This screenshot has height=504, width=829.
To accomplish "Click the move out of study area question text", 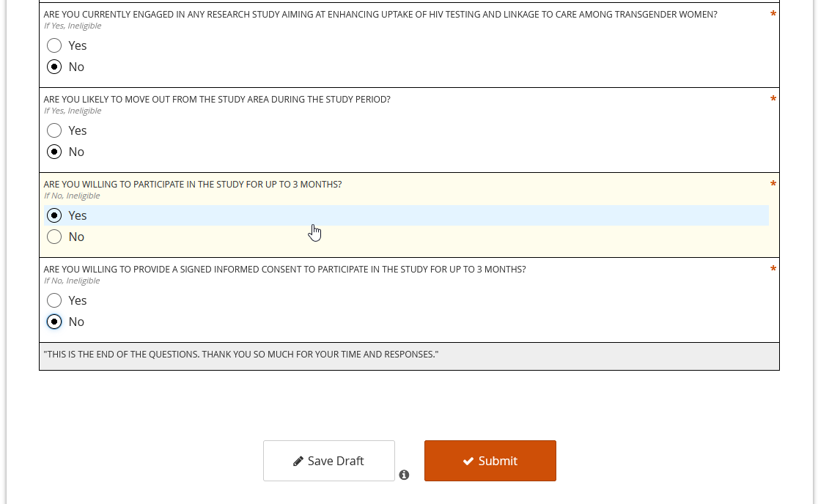I will pos(217,100).
